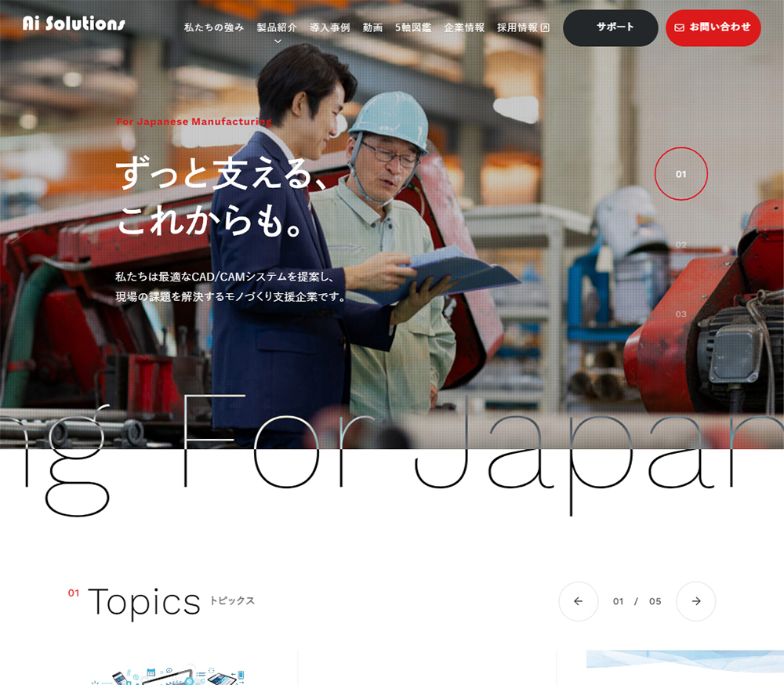This screenshot has width=784, height=685.
Task: Open the 導入事例 menu item
Action: pos(330,26)
